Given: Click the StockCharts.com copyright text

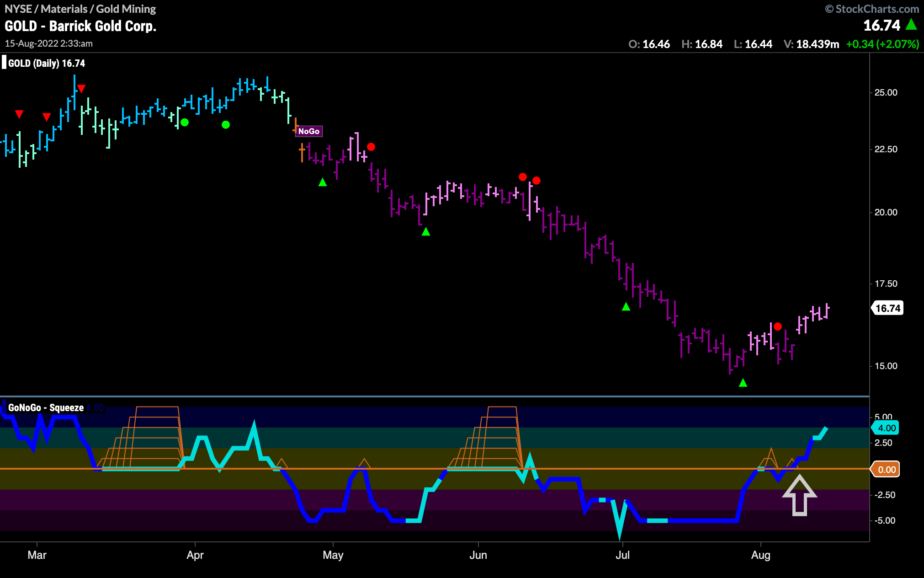Looking at the screenshot, I should [x=872, y=9].
